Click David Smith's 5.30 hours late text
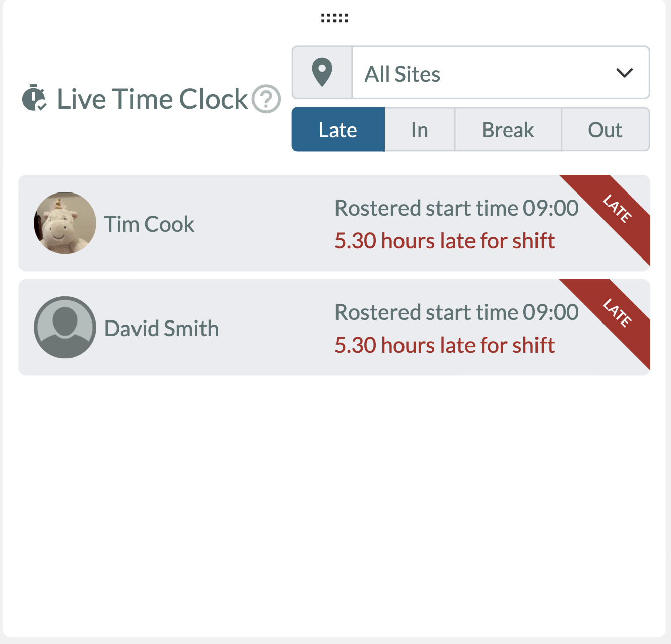The image size is (671, 644). (444, 346)
